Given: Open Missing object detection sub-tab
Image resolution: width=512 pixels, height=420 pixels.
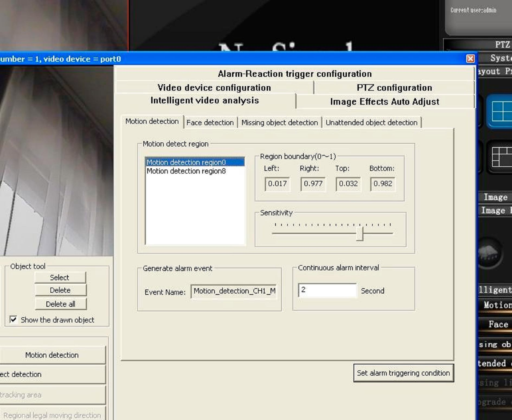Looking at the screenshot, I should click(279, 122).
